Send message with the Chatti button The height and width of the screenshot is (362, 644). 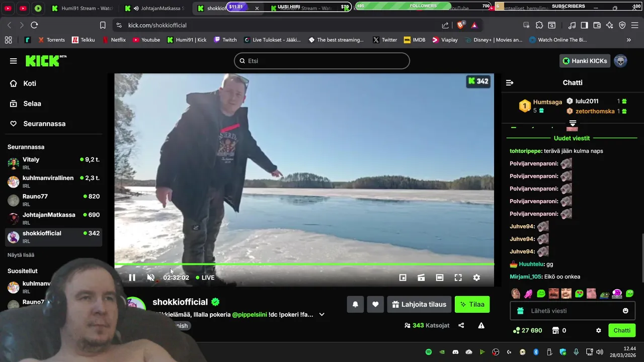point(622,330)
